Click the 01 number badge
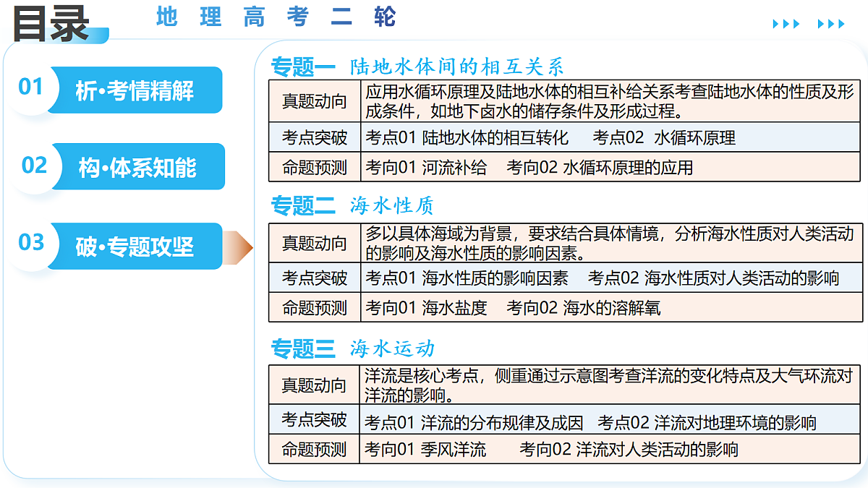This screenshot has height=488, width=868. tap(31, 87)
